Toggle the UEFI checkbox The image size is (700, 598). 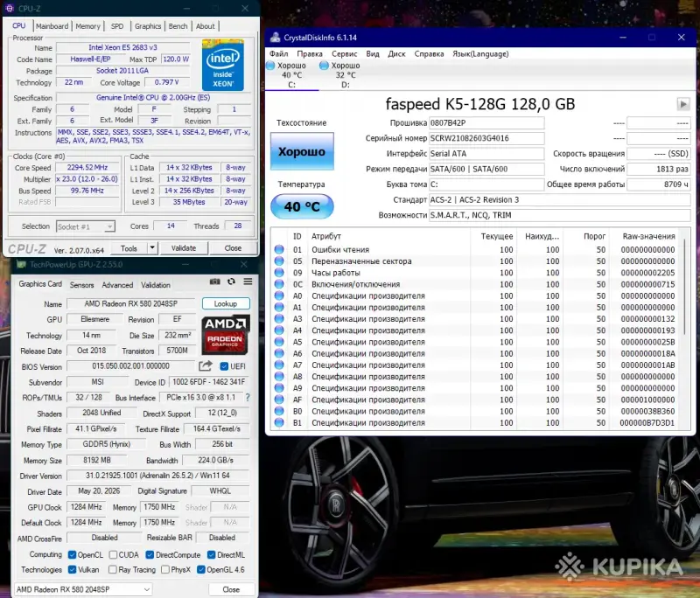point(224,366)
